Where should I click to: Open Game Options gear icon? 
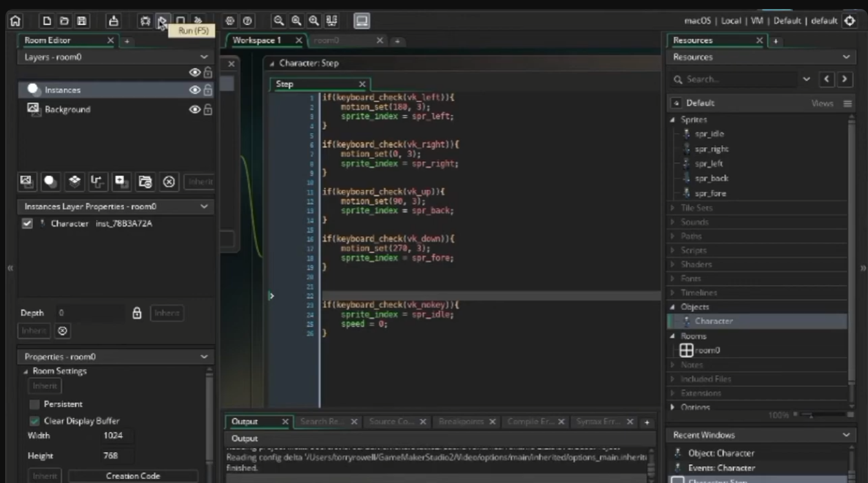pos(230,21)
